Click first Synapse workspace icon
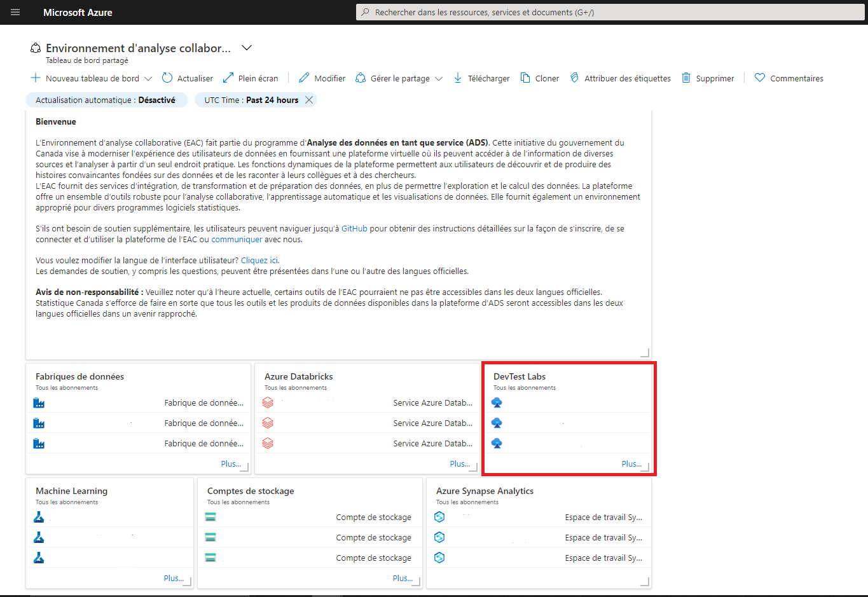 click(439, 517)
